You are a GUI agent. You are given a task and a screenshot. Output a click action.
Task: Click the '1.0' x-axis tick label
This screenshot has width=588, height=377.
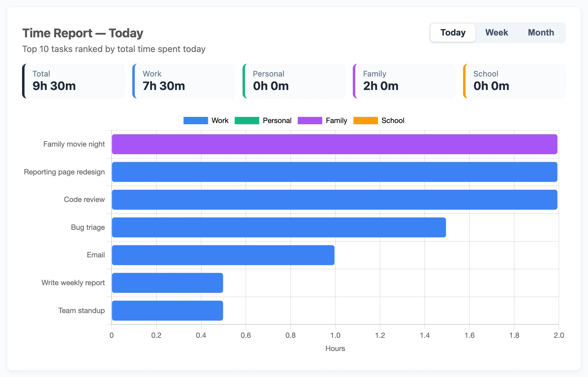(335, 335)
